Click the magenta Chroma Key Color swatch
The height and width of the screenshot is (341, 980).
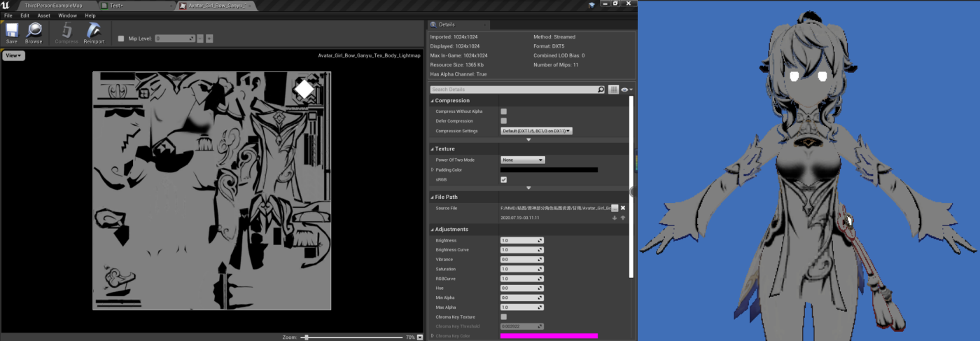(x=549, y=336)
